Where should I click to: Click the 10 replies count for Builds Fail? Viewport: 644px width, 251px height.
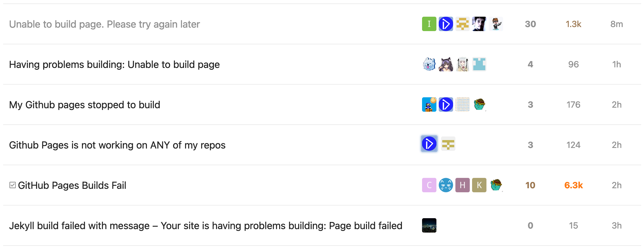pyautogui.click(x=530, y=185)
